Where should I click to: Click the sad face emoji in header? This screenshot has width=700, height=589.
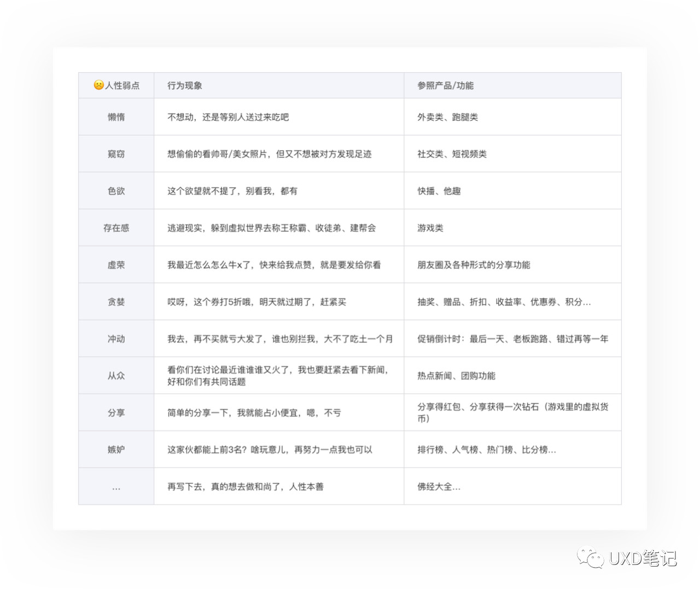[x=98, y=85]
